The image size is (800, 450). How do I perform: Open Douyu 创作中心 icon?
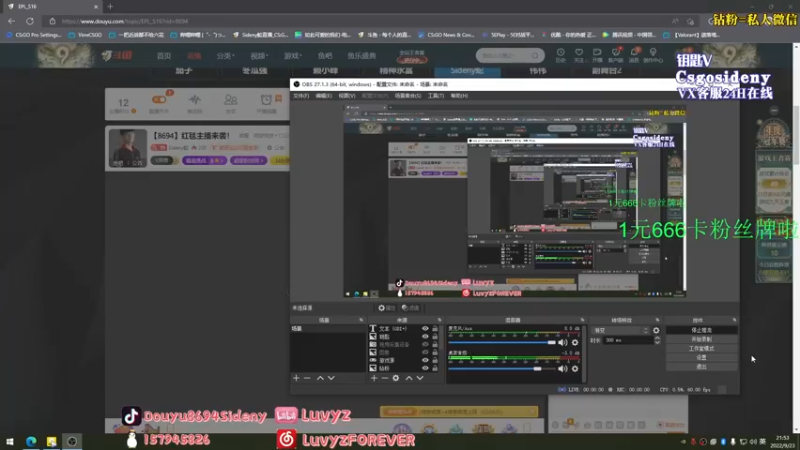pos(653,55)
